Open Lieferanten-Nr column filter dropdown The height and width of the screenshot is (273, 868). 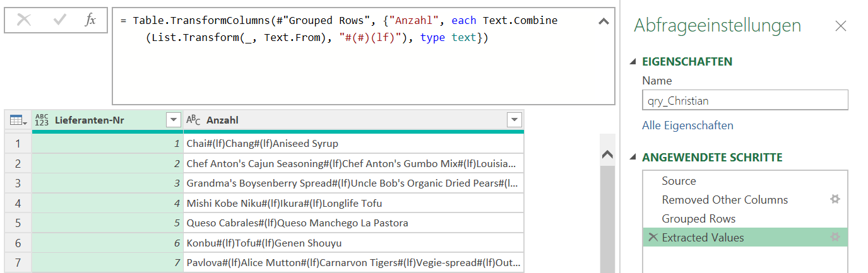(174, 120)
